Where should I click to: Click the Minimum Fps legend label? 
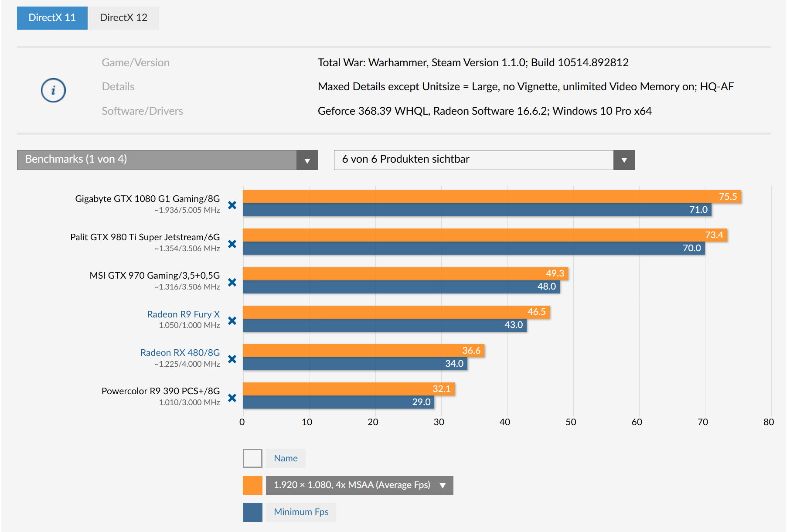tap(301, 512)
